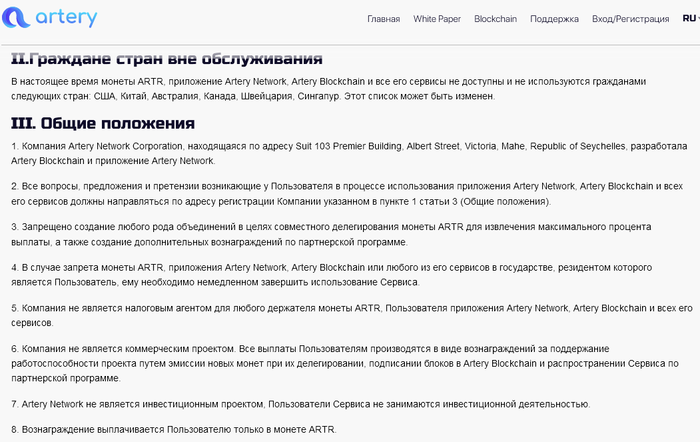Go to the Blockchain menu item
Image resolution: width=700 pixels, height=442 pixels.
(x=495, y=19)
